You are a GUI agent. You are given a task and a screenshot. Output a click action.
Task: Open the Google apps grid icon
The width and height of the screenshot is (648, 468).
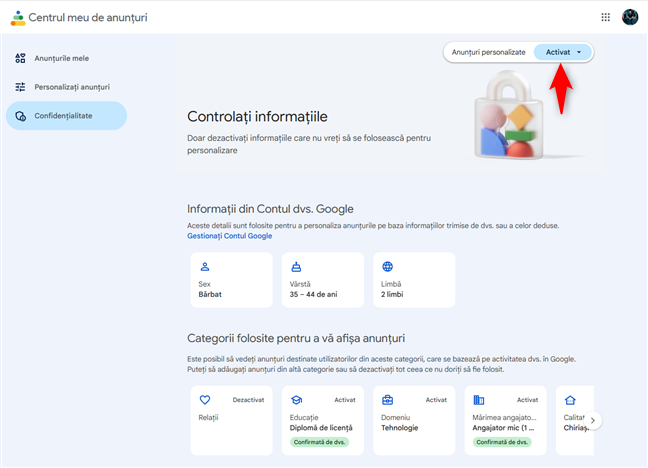point(605,17)
